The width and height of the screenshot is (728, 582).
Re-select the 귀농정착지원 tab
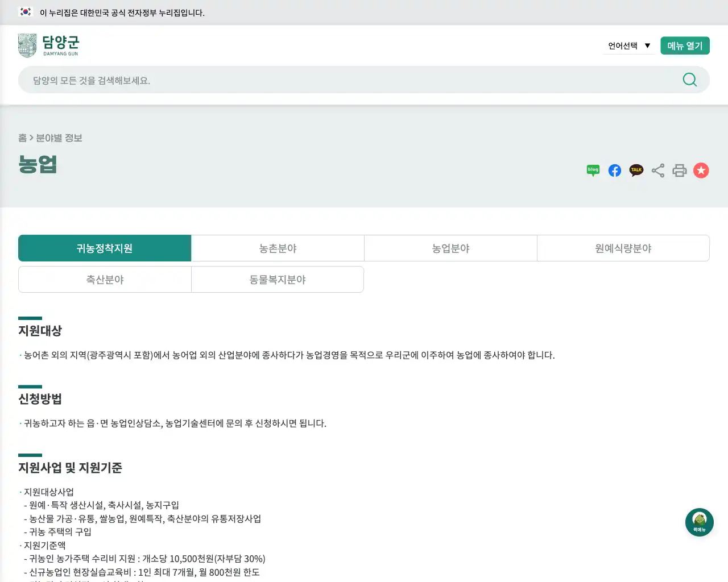(x=105, y=248)
